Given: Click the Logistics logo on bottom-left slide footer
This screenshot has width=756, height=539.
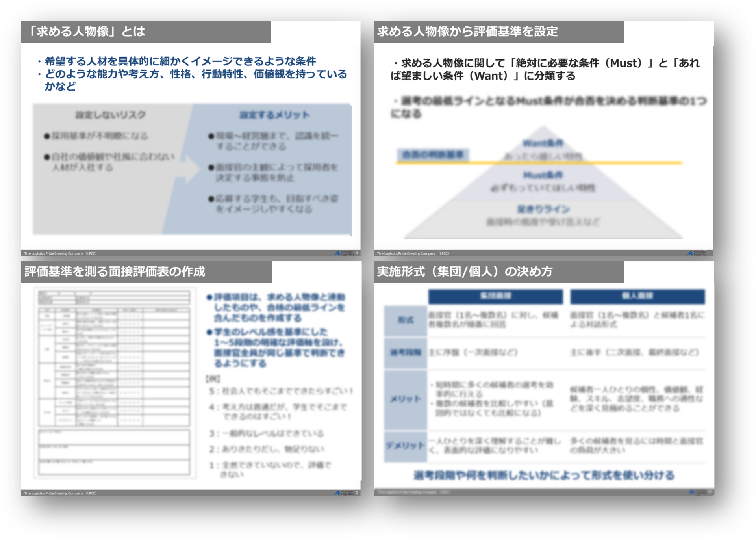Looking at the screenshot, I should (345, 493).
